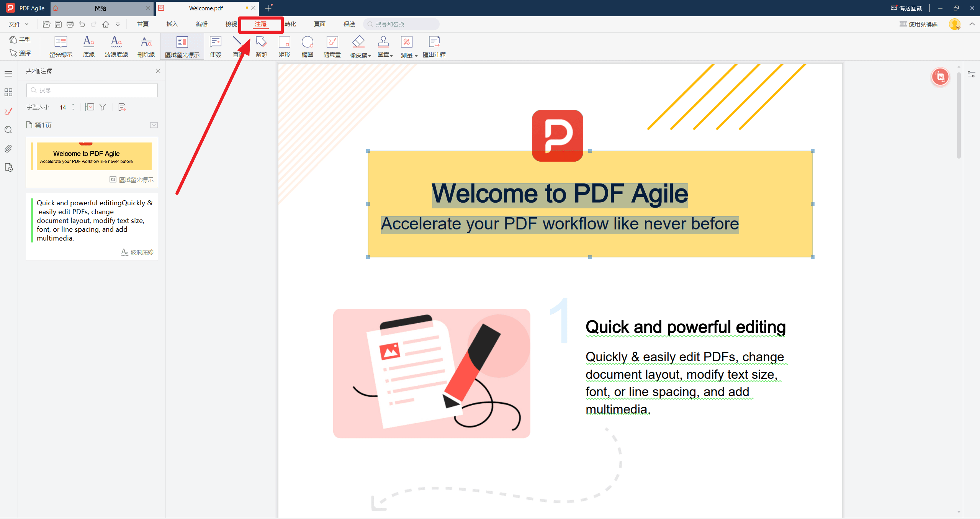
Task: Click the expand/collapse comments icon in panel
Action: point(90,107)
